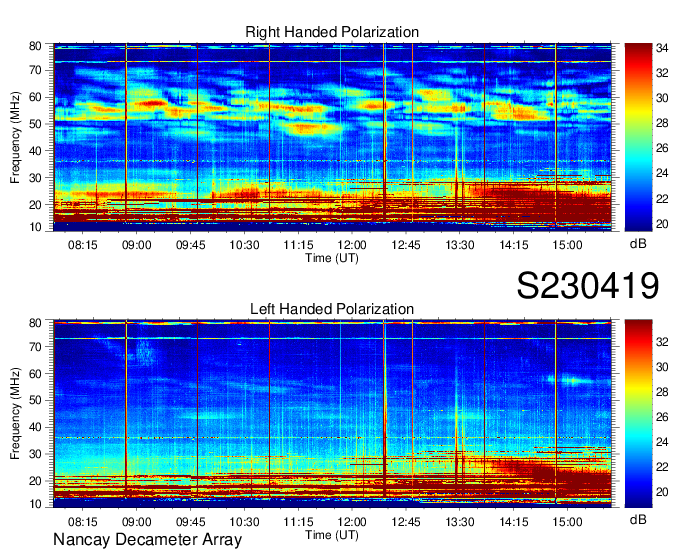Click the 32 tick on Left Handed color bar
Viewport: 680px width, 552px height.
pyautogui.click(x=662, y=342)
